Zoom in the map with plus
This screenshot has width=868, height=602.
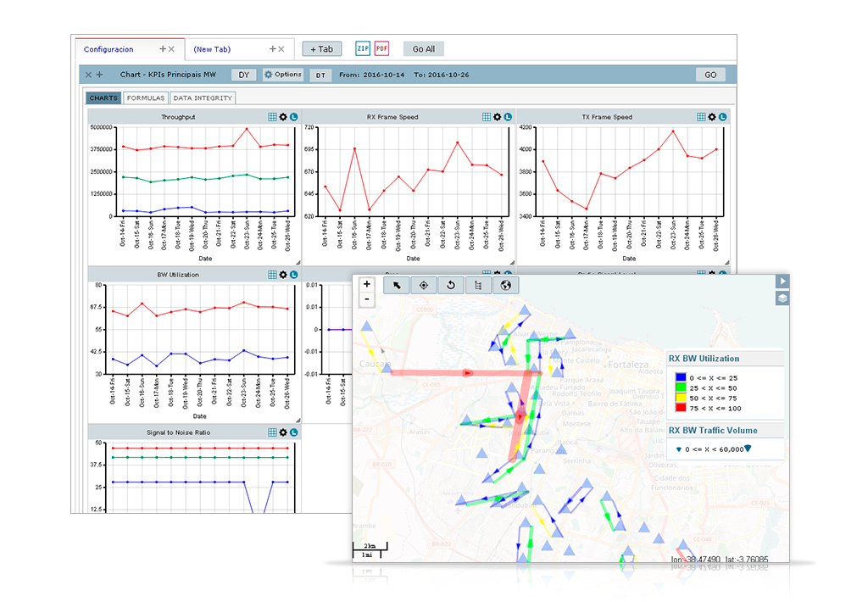coord(367,285)
